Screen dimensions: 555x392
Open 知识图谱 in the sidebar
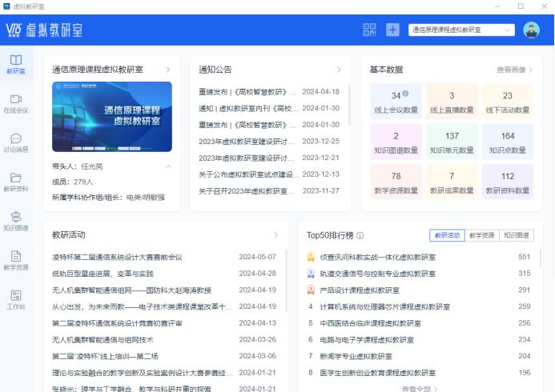click(16, 221)
